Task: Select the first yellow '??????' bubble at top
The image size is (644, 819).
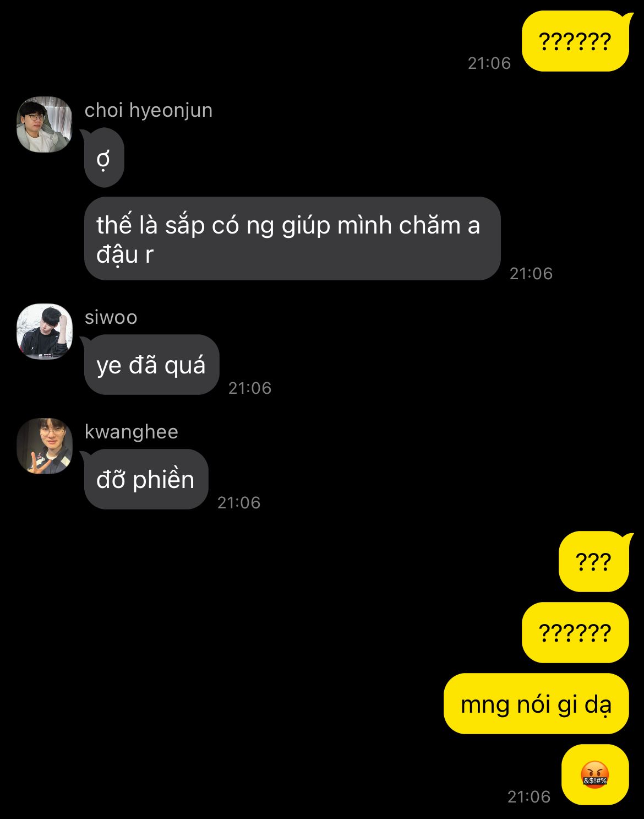Action: 575,41
